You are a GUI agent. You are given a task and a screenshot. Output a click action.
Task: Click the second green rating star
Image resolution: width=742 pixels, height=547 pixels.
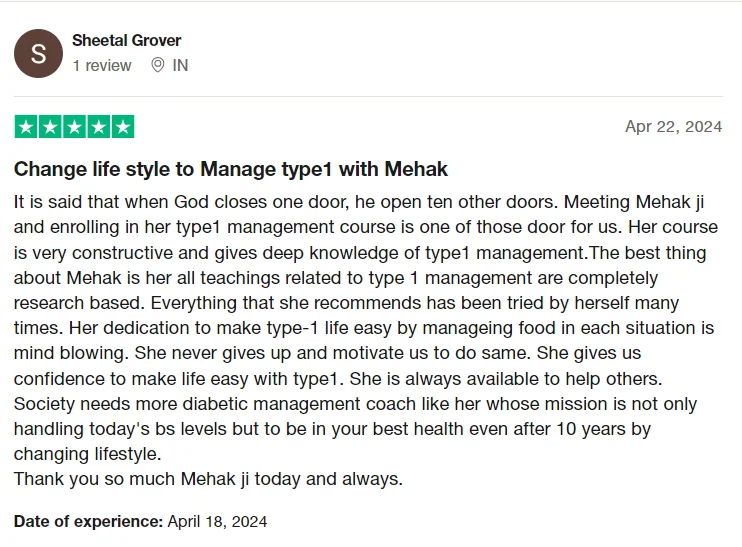tap(50, 127)
